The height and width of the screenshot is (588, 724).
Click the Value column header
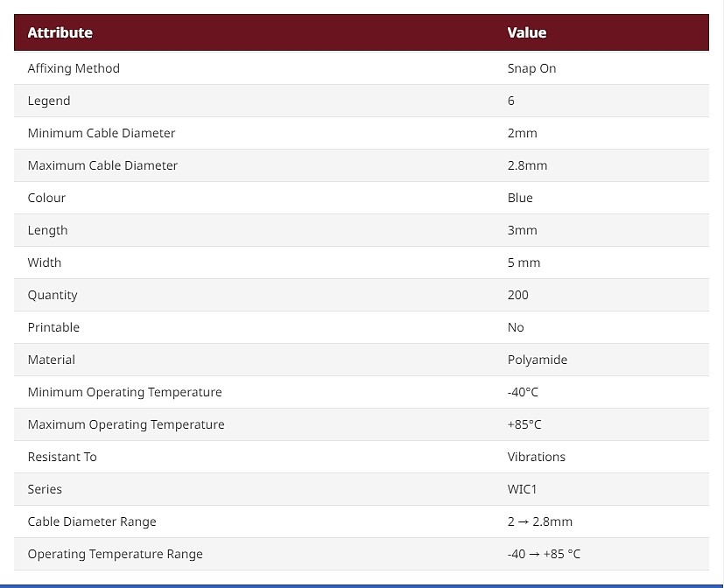526,32
